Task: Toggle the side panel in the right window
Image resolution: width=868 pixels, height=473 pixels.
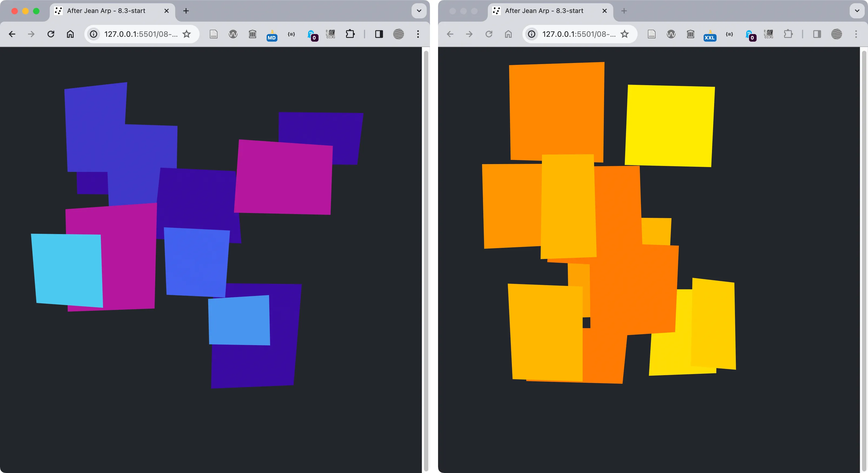Action: tap(816, 34)
